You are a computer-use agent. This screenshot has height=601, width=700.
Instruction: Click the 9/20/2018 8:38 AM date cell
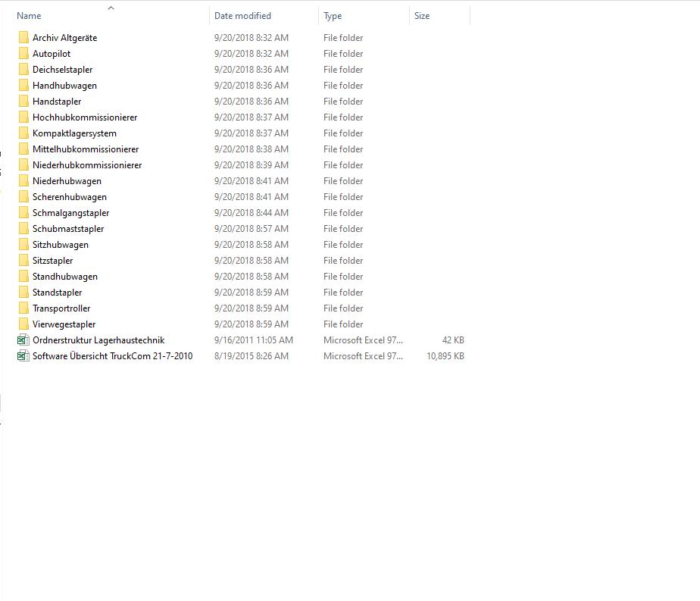coord(252,149)
